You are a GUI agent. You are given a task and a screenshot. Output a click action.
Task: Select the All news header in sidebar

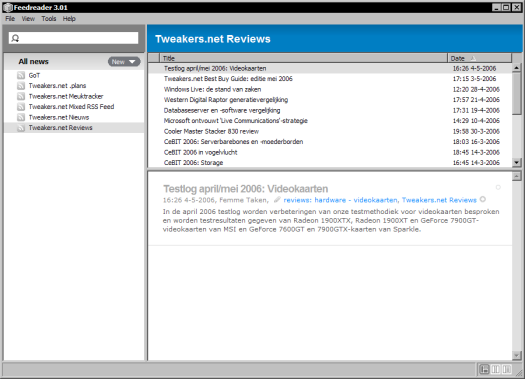point(33,62)
